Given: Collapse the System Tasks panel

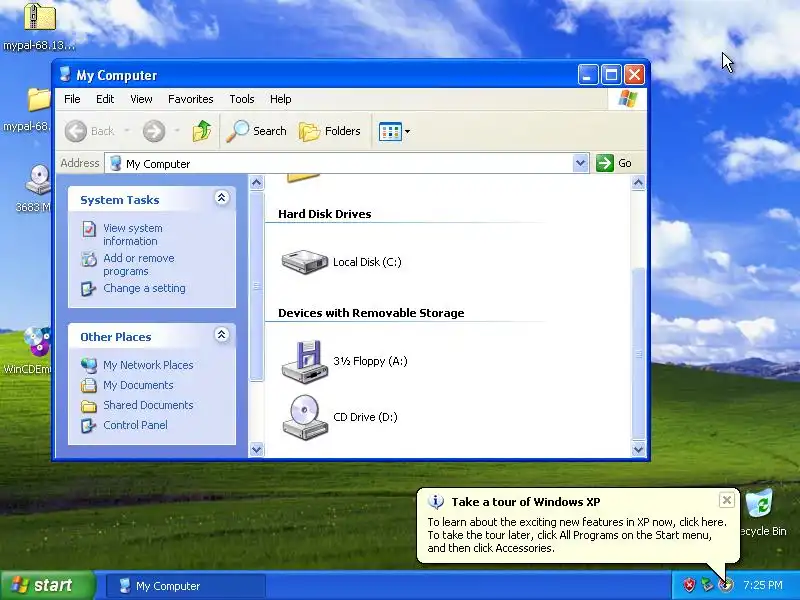Looking at the screenshot, I should [221, 198].
